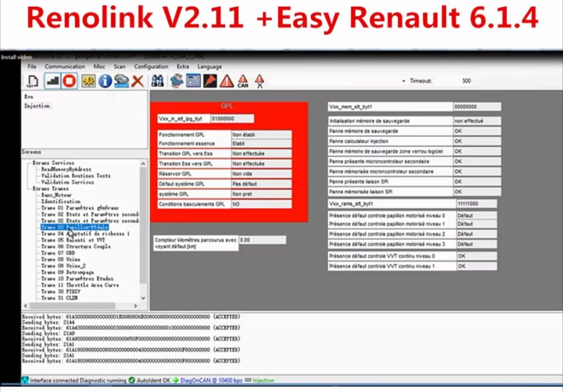
Task: Open the blue control panel icon
Action: pos(194,81)
